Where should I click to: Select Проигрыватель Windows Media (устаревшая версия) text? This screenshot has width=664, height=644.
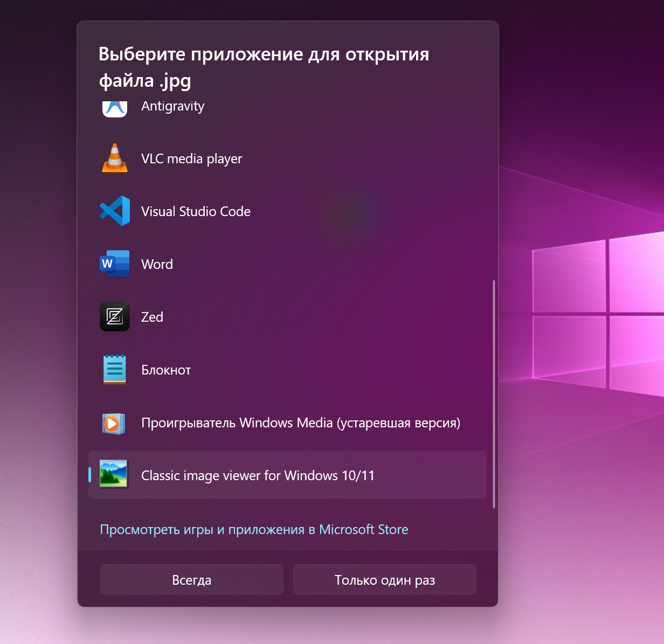301,423
